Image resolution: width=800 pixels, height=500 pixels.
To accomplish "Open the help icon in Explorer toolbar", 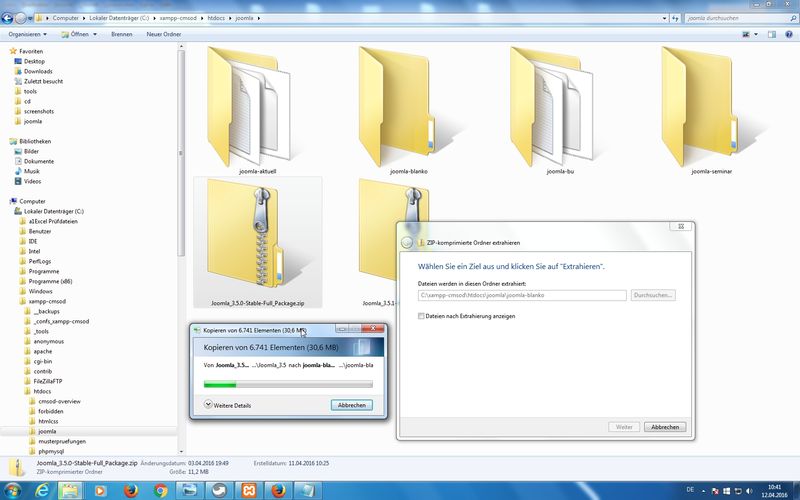I will coord(789,34).
